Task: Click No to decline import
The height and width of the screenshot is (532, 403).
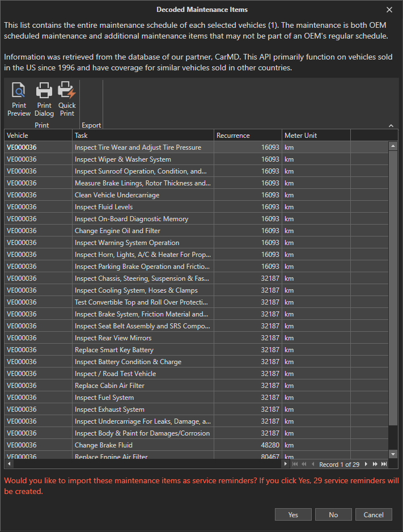Action: click(333, 515)
